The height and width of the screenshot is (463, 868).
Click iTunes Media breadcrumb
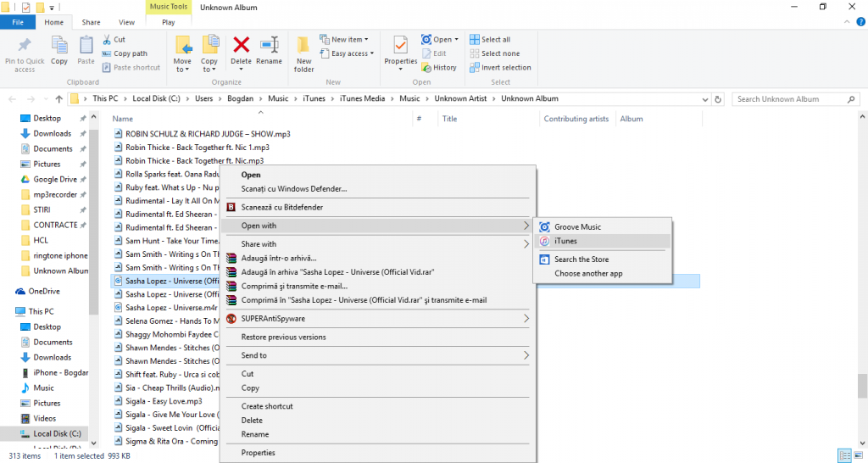pos(362,98)
